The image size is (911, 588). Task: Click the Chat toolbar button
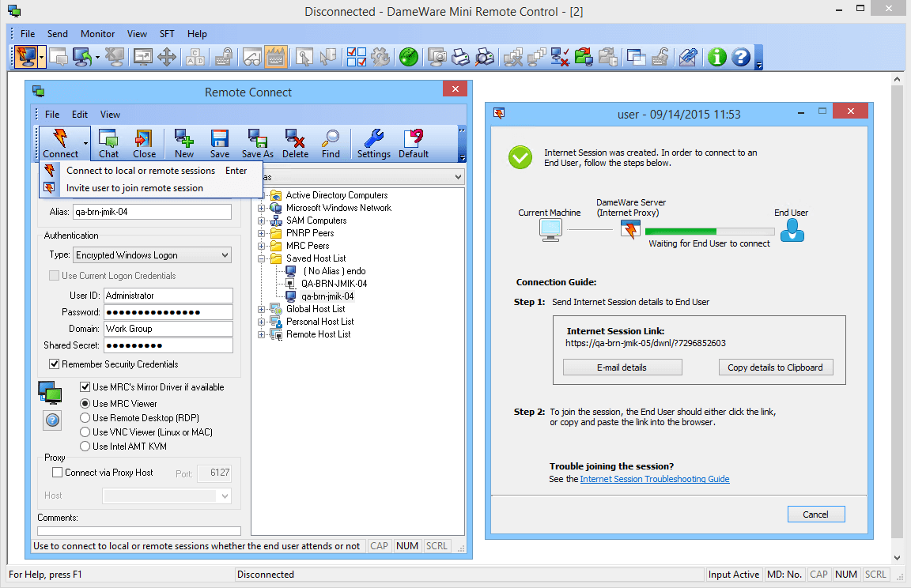[108, 143]
